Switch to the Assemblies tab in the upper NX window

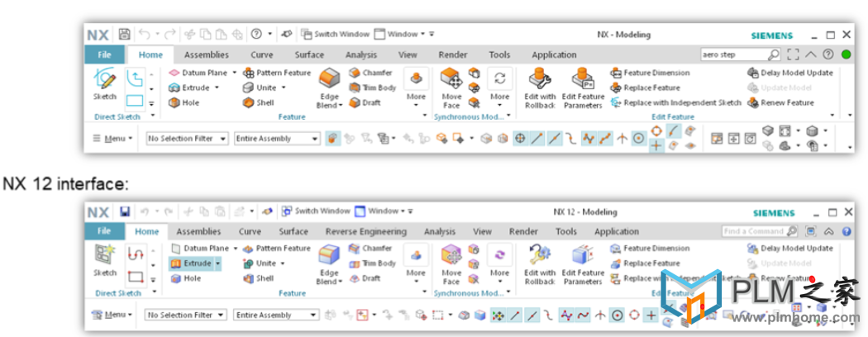click(207, 55)
